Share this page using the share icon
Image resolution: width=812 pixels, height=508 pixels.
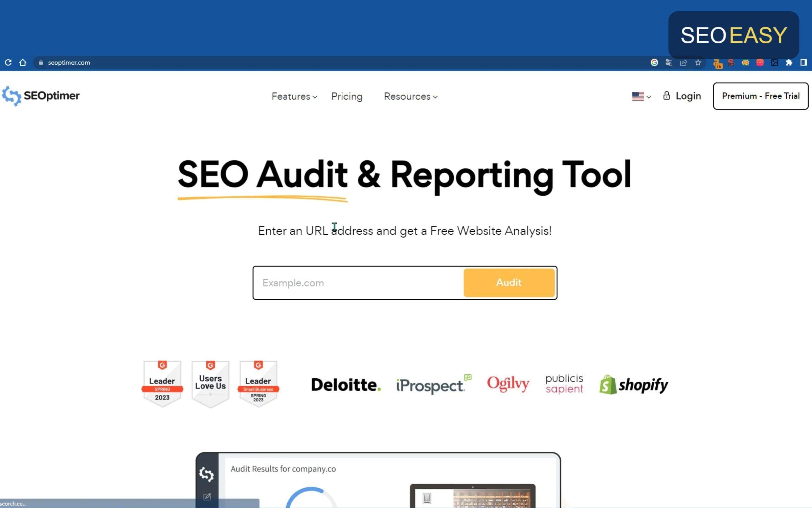point(683,62)
